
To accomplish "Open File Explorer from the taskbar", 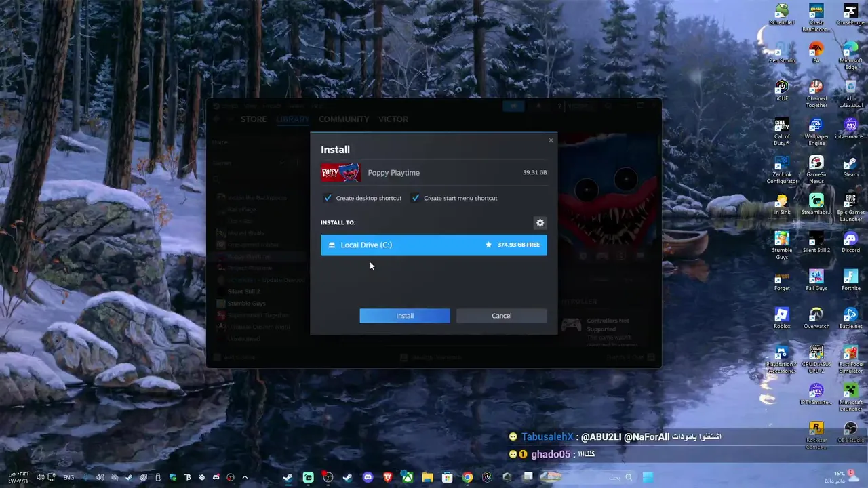I will [x=427, y=477].
